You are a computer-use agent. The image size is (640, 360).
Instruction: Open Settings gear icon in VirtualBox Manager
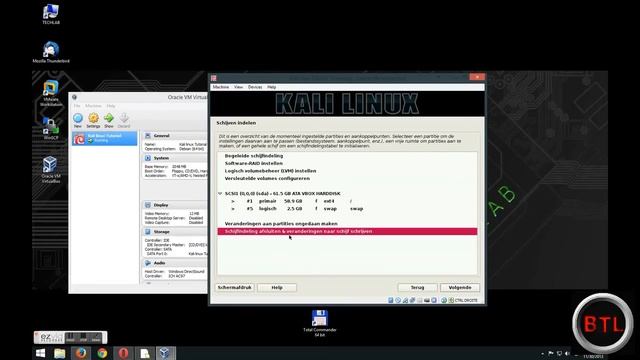[x=93, y=118]
